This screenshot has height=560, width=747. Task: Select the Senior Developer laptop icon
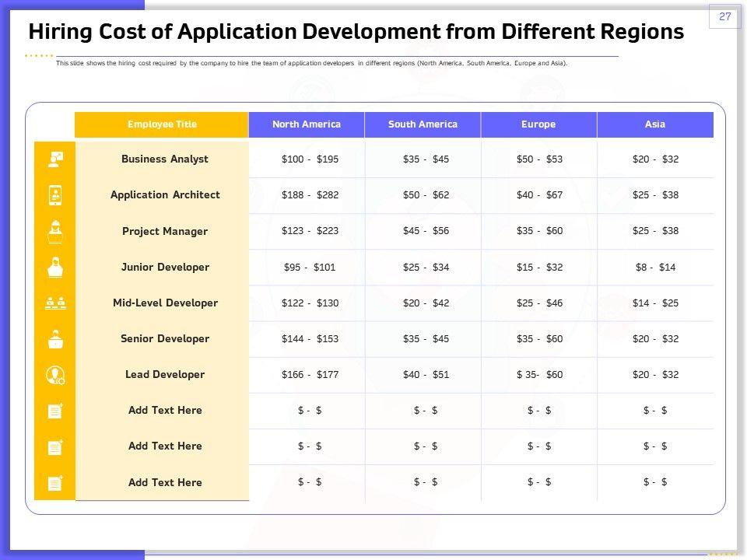[55, 339]
